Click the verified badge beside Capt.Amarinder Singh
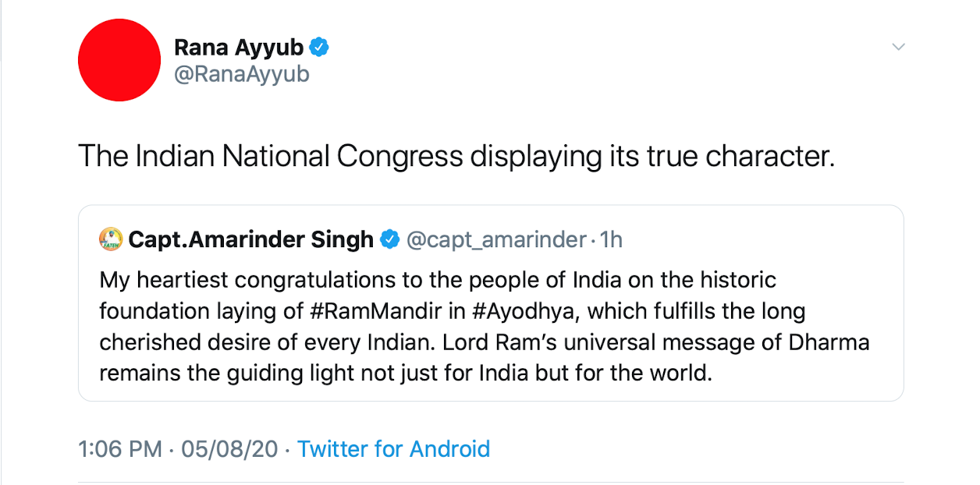 point(389,239)
